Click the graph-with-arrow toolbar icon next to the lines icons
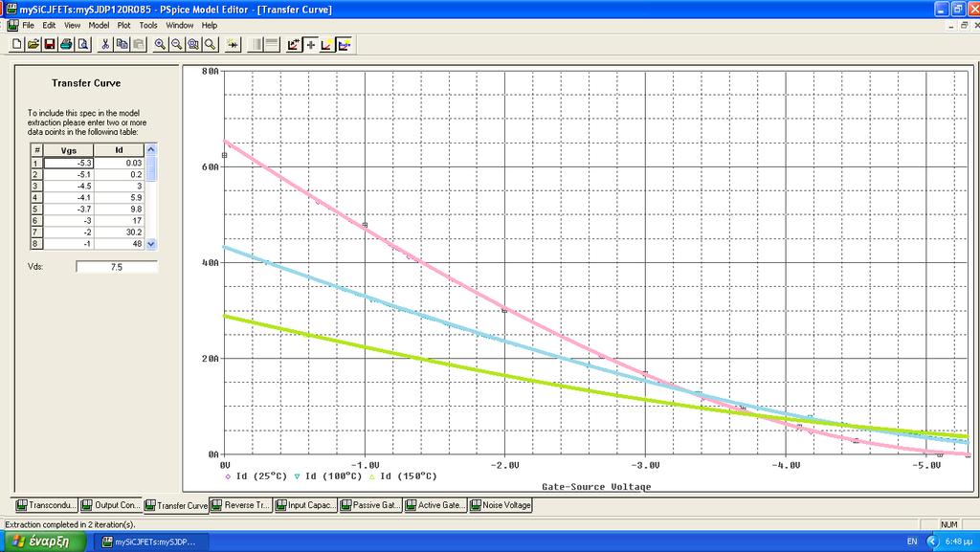 (x=294, y=44)
